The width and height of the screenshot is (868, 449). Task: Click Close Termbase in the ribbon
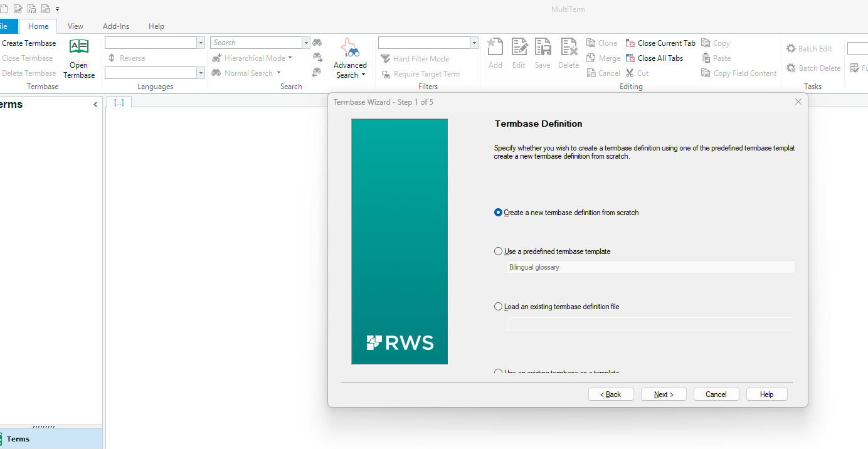click(27, 58)
